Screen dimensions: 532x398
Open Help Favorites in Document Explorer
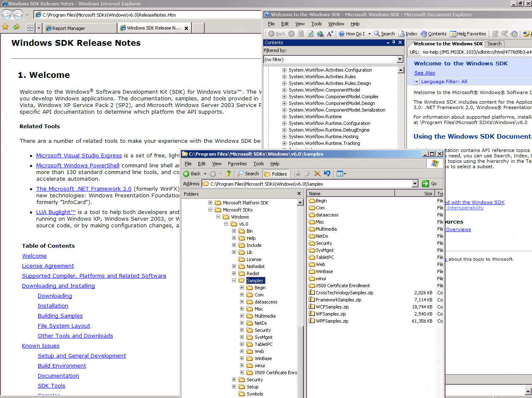[468, 34]
